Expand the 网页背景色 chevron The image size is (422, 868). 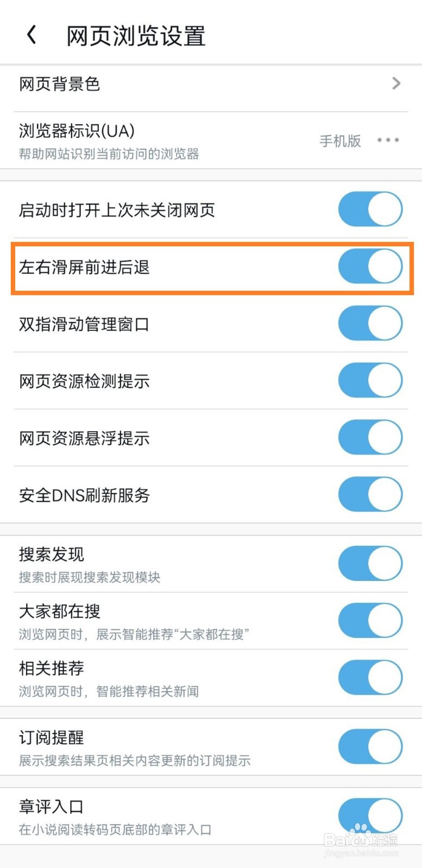click(396, 84)
